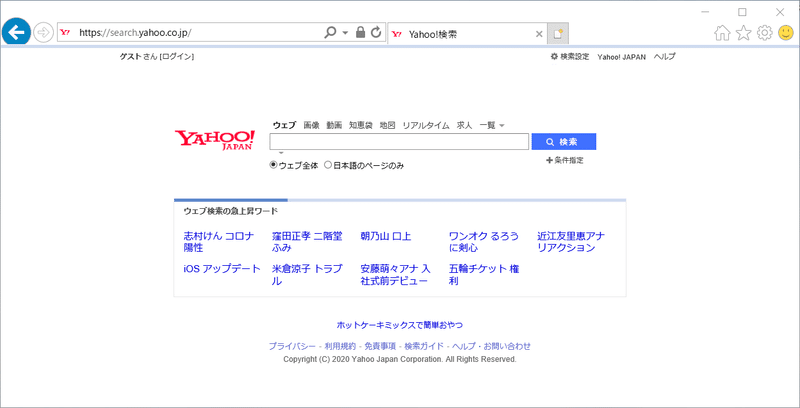The image size is (800, 408).
Task: Click the Yahoo favicon in address bar
Action: point(65,33)
